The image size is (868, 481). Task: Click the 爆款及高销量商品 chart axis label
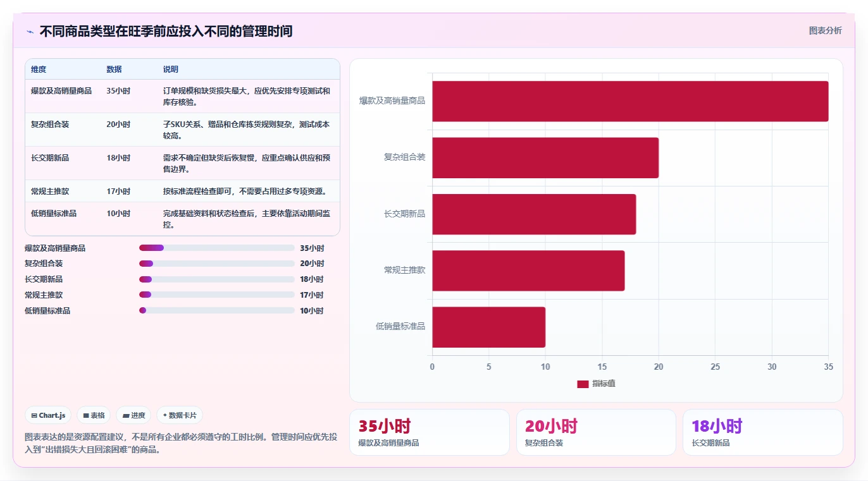[392, 100]
